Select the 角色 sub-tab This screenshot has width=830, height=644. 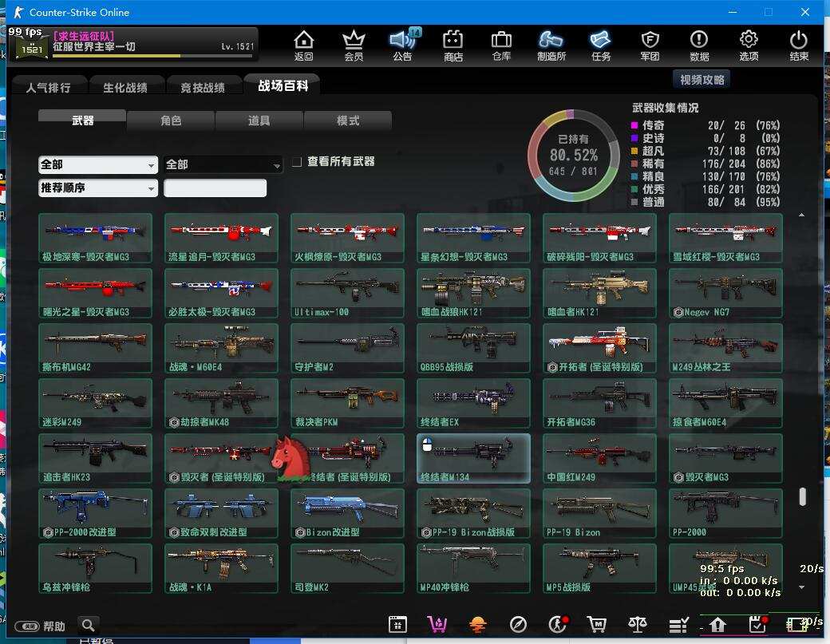(x=171, y=121)
